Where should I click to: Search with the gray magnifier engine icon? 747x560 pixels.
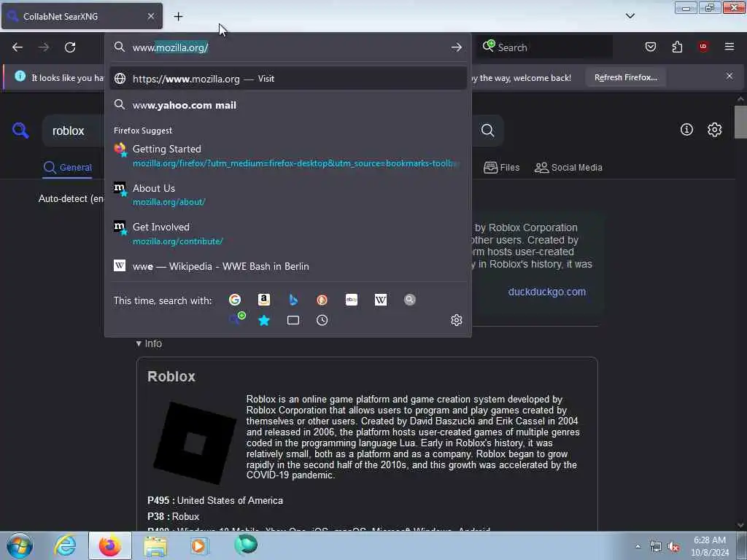pyautogui.click(x=410, y=300)
